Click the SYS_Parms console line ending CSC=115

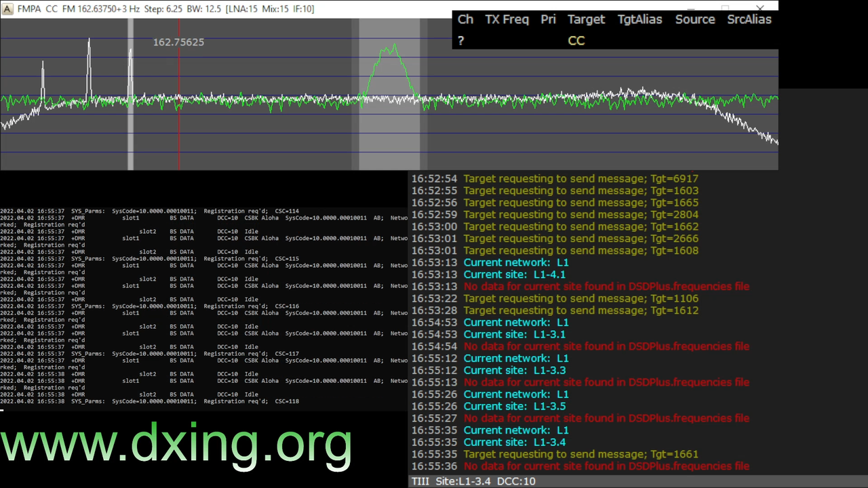point(149,259)
